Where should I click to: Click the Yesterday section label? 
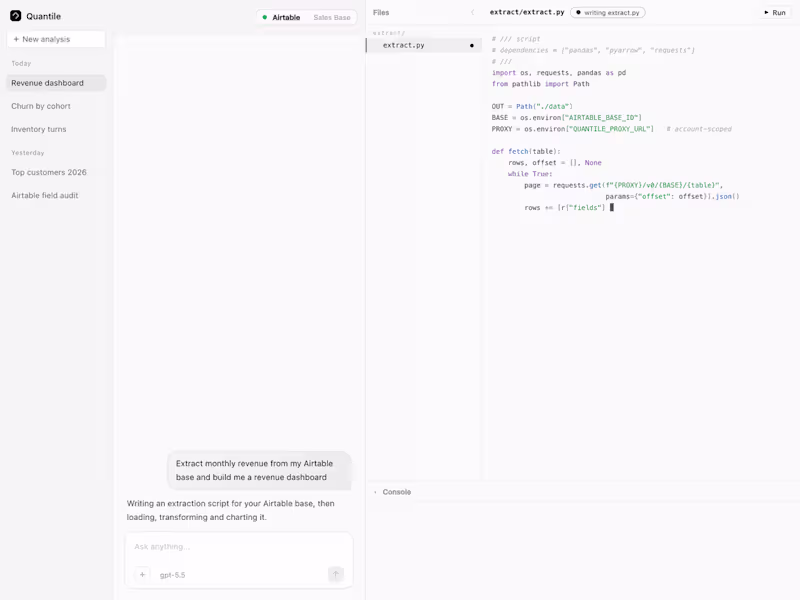click(28, 153)
